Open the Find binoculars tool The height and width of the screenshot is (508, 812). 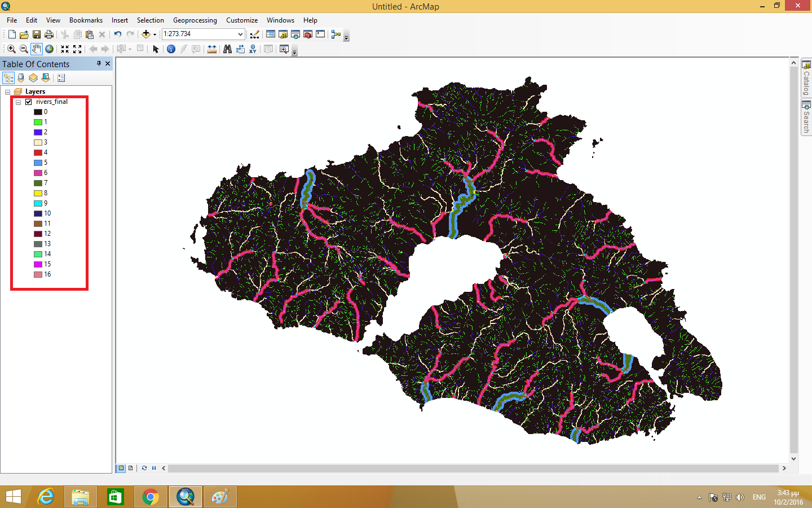(x=227, y=49)
